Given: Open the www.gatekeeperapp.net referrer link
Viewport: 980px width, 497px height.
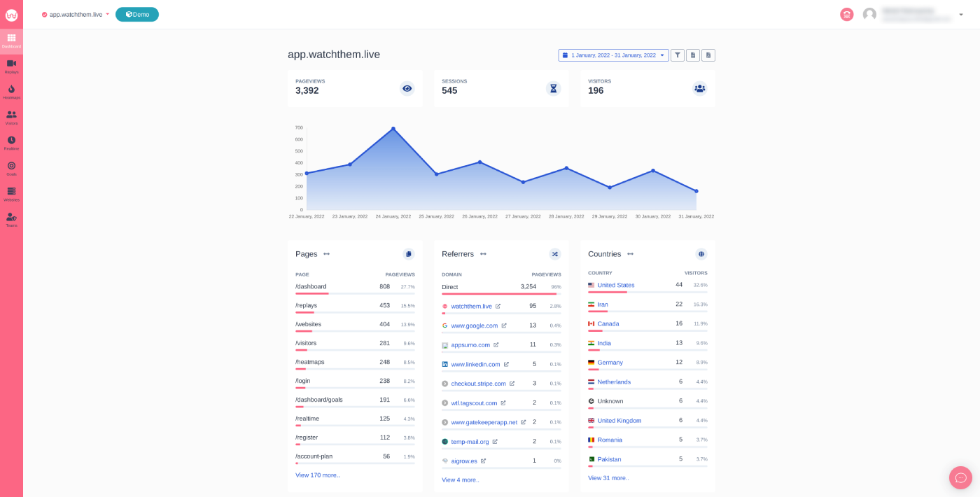Looking at the screenshot, I should click(x=484, y=423).
